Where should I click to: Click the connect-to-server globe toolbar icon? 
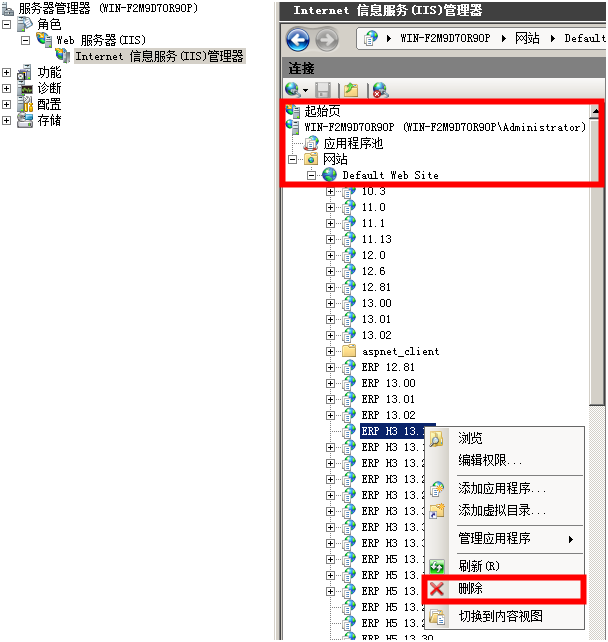[x=292, y=89]
